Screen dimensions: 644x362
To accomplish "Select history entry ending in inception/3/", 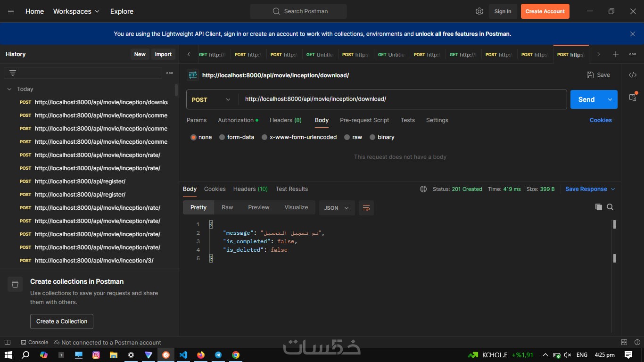I will (x=93, y=260).
